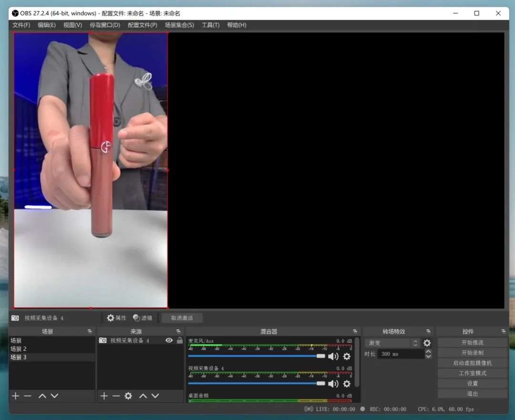Viewport: 515px width, 420px height.
Task: Decrease the transition duration with down arrow
Action: [428, 356]
